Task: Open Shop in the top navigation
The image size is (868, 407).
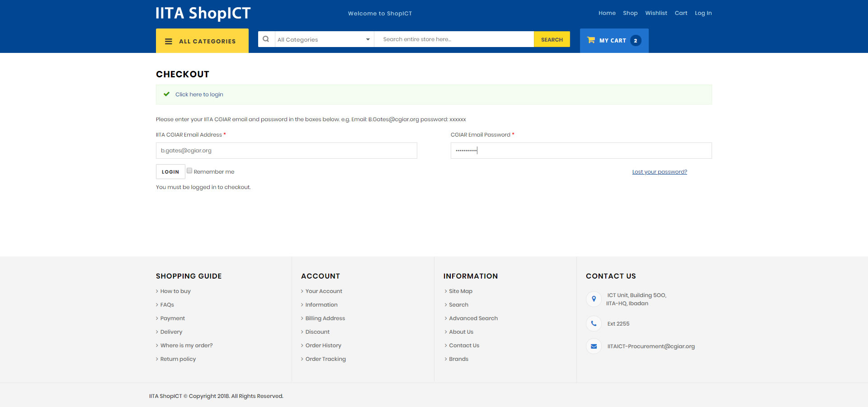Action: [x=630, y=13]
